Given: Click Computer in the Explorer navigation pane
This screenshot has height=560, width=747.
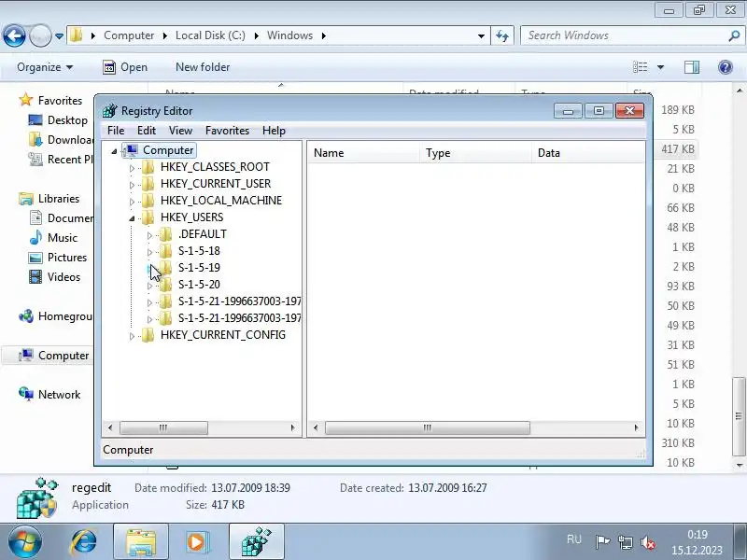Looking at the screenshot, I should click(x=63, y=356).
